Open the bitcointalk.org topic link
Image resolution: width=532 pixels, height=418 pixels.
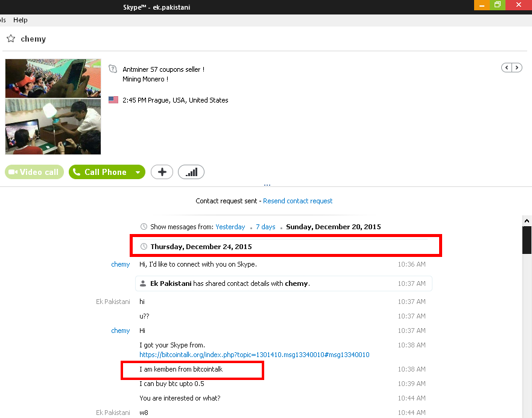tap(254, 355)
